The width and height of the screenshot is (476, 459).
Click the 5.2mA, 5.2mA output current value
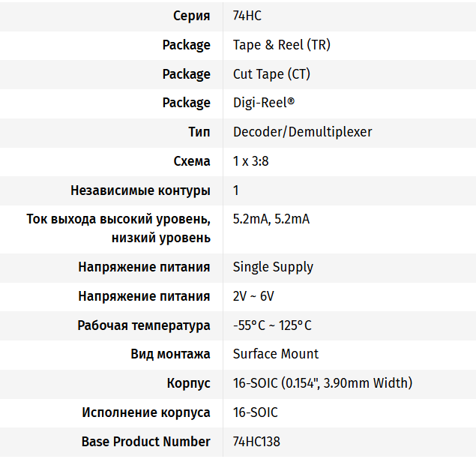coord(271,219)
